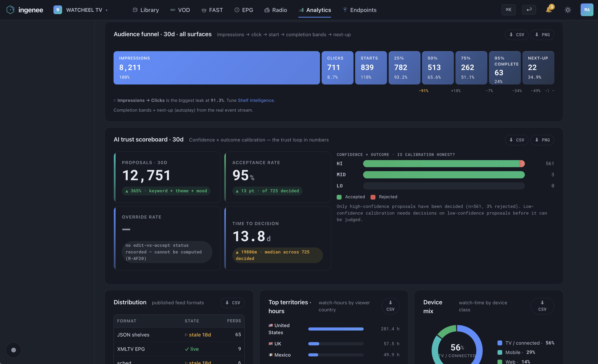
Task: Switch to the Library tab
Action: pos(146,10)
